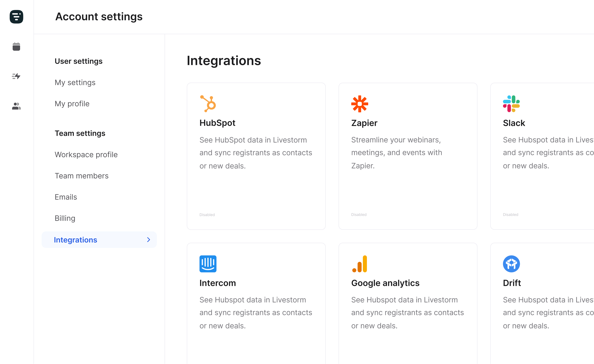Image resolution: width=594 pixels, height=364 pixels.
Task: Open Team members settings
Action: pyautogui.click(x=82, y=176)
